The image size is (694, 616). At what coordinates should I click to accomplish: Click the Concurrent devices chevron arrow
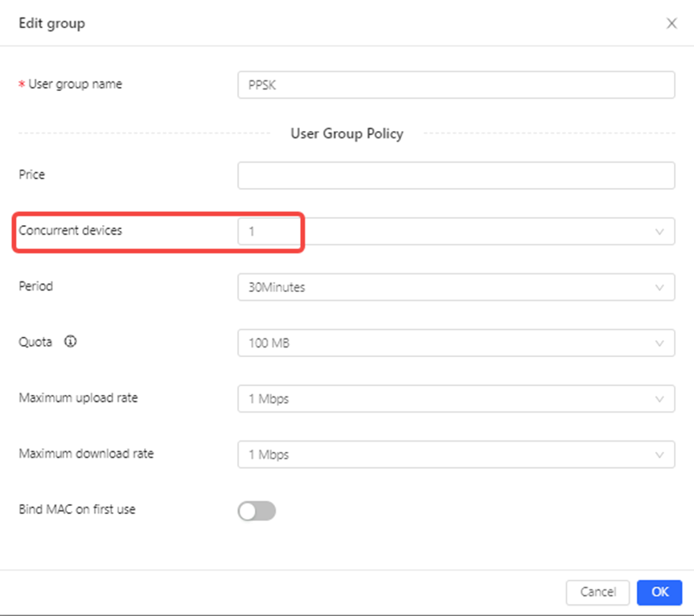(x=659, y=232)
